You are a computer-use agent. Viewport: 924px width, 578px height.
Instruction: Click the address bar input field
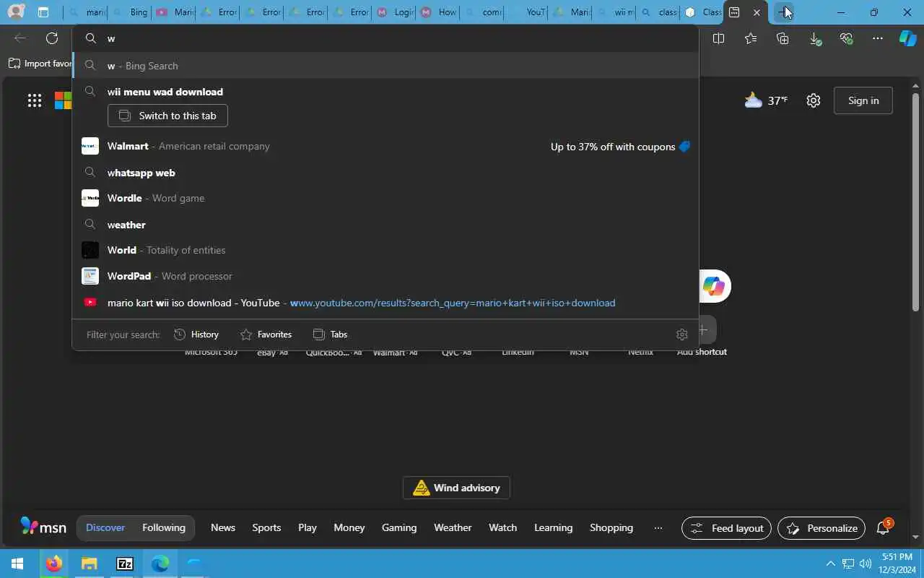tap(385, 38)
